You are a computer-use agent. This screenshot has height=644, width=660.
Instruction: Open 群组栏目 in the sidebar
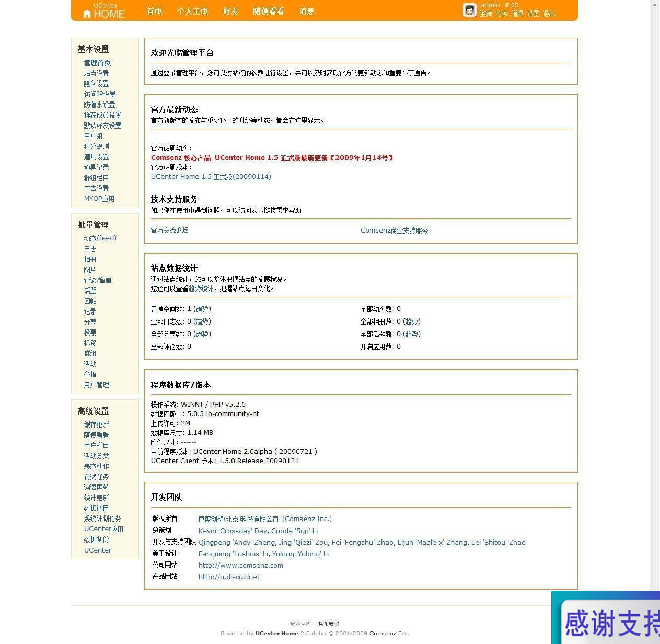[x=96, y=178]
